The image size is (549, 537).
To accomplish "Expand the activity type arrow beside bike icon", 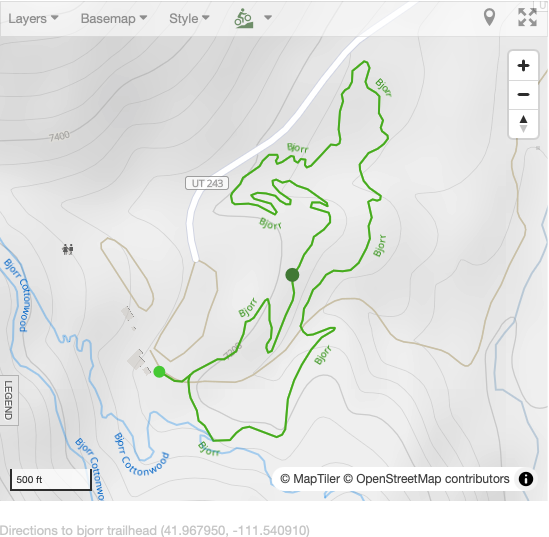I will coord(268,18).
